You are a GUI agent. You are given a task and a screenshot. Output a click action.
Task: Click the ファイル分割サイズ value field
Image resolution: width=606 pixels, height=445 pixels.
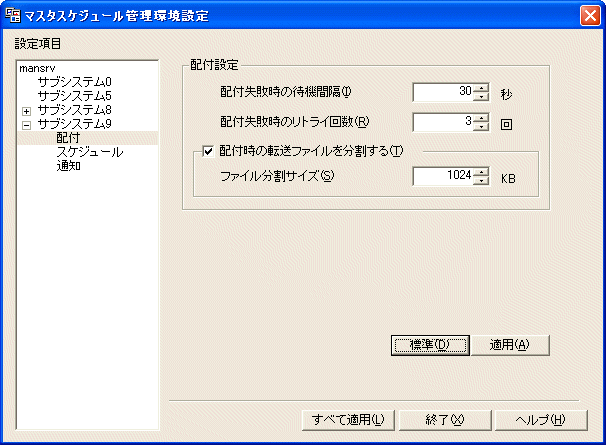443,176
